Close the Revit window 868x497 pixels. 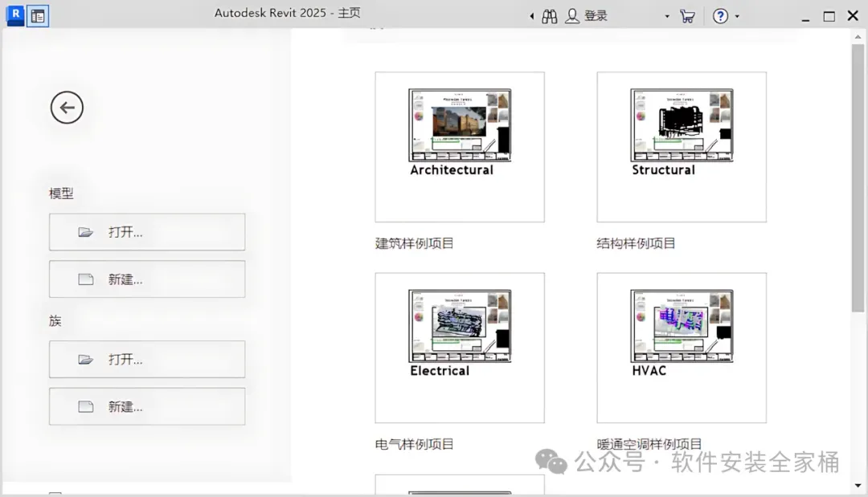point(853,16)
